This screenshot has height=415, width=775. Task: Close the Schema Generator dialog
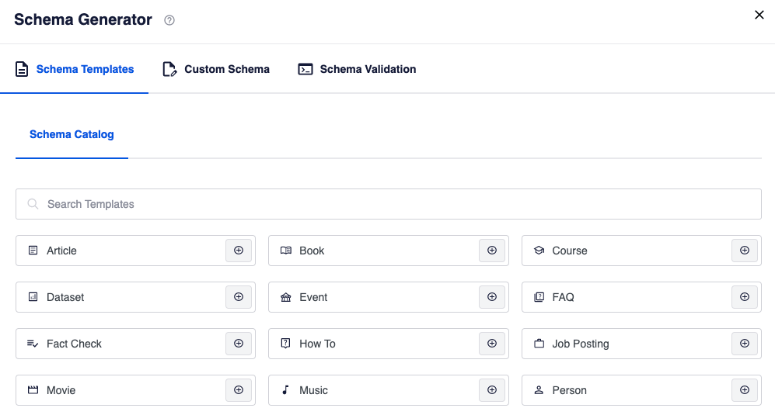coord(758,14)
